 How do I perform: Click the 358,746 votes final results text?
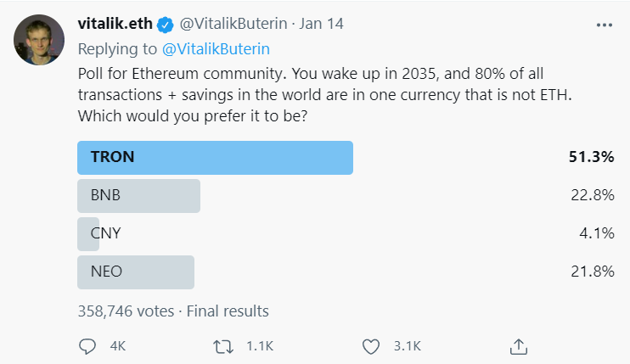pos(173,311)
